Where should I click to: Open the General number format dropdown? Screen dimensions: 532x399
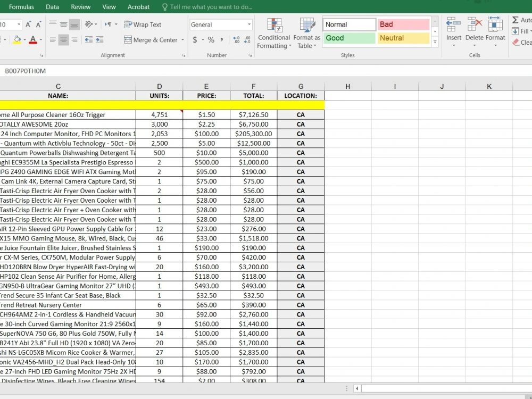click(249, 24)
